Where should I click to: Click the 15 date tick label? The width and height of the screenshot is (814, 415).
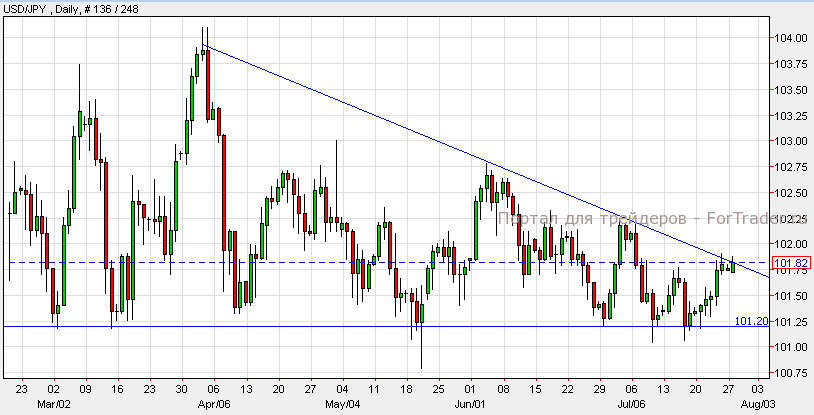(535, 390)
